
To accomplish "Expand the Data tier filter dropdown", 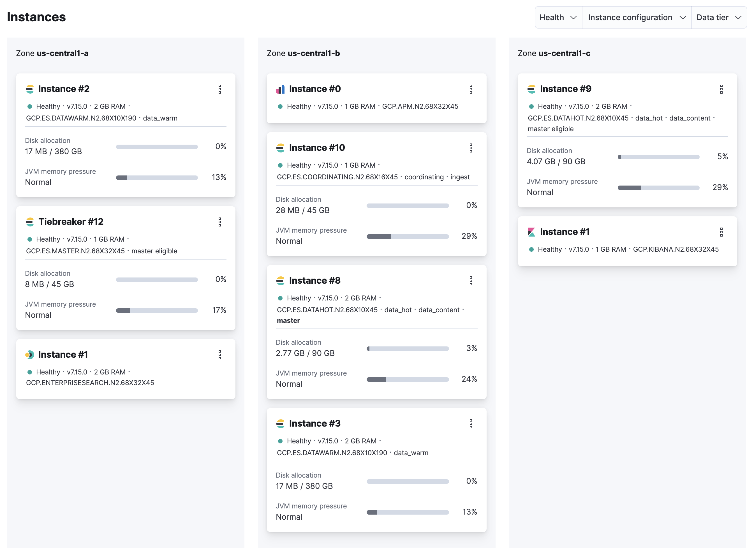I will (718, 17).
